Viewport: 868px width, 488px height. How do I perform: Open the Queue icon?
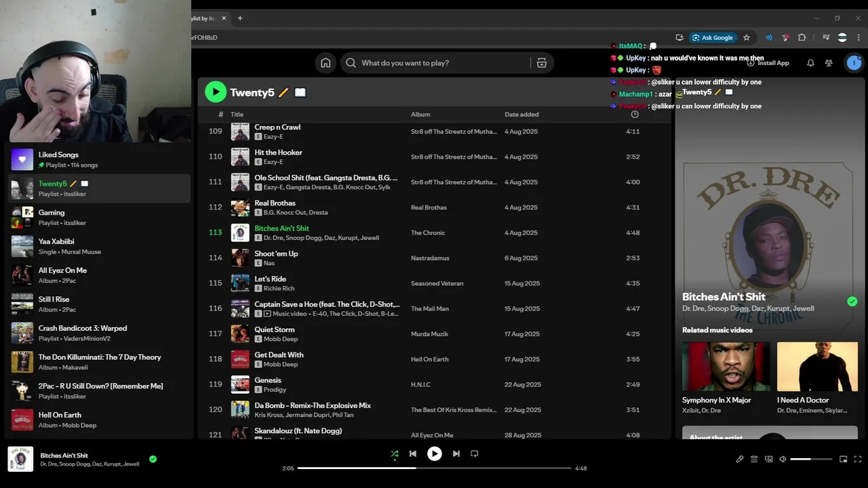coord(754,460)
